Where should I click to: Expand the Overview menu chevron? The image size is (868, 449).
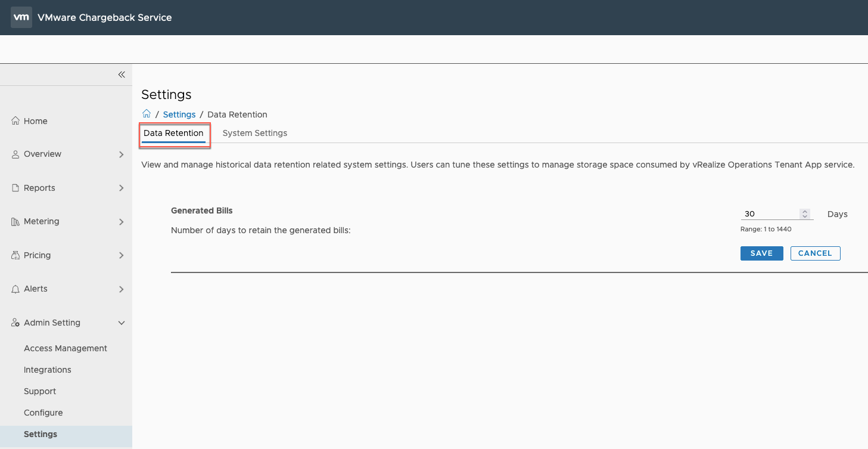[x=122, y=154]
